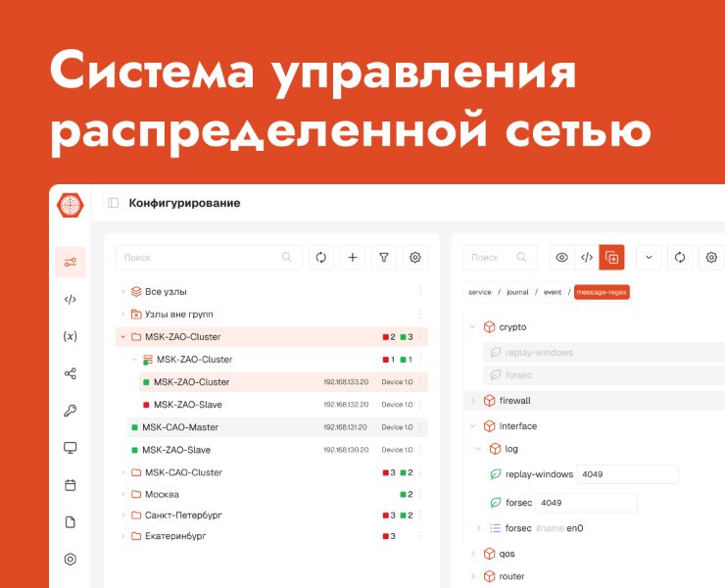Select node MSK-ZAO-Slave 192.168.130.20

click(277, 450)
